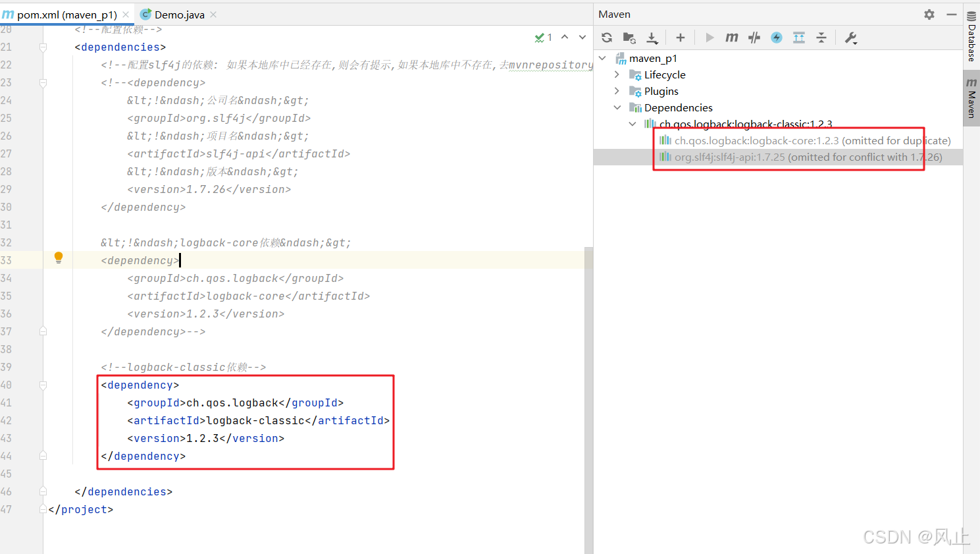This screenshot has height=554, width=980.
Task: Reload all Maven projects
Action: pos(607,38)
